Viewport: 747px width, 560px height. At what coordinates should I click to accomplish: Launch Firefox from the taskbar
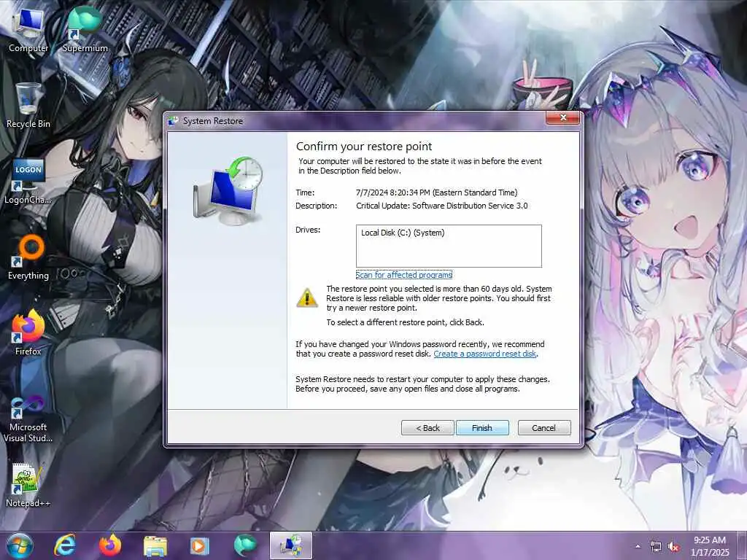(x=110, y=545)
